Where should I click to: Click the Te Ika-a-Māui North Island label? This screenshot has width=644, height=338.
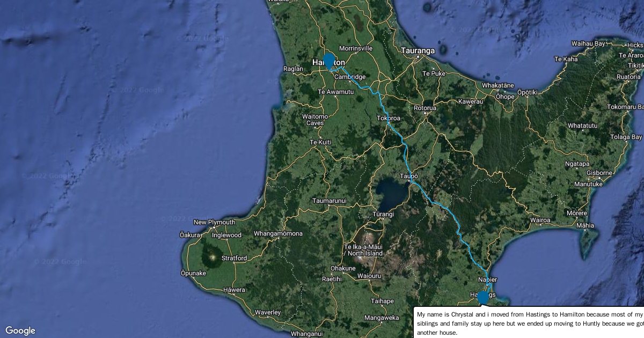364,250
